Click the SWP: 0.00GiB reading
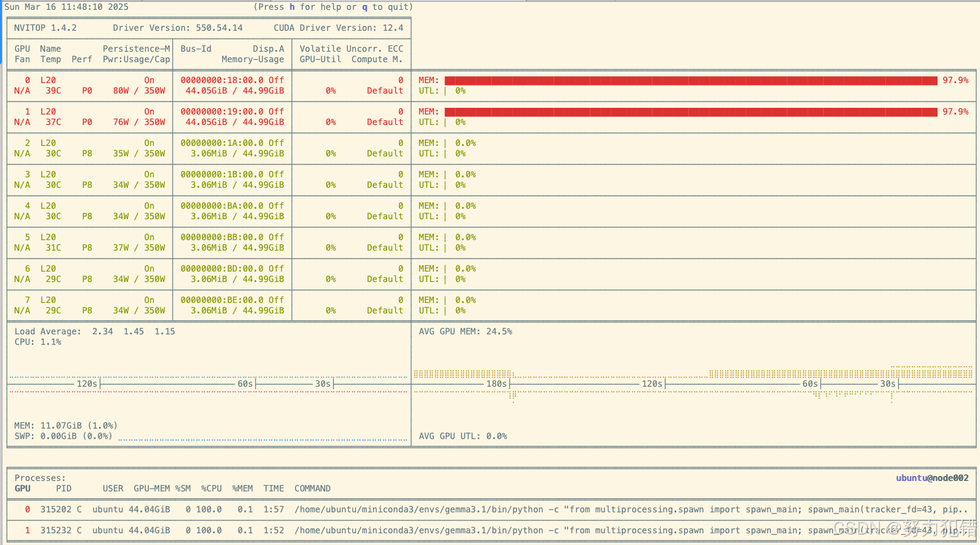This screenshot has height=545, width=980. pos(63,436)
